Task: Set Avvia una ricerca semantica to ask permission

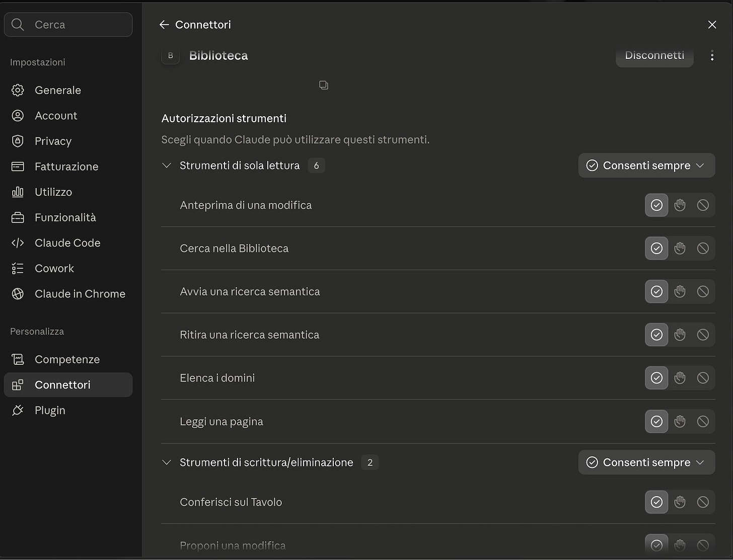Action: coord(680,291)
